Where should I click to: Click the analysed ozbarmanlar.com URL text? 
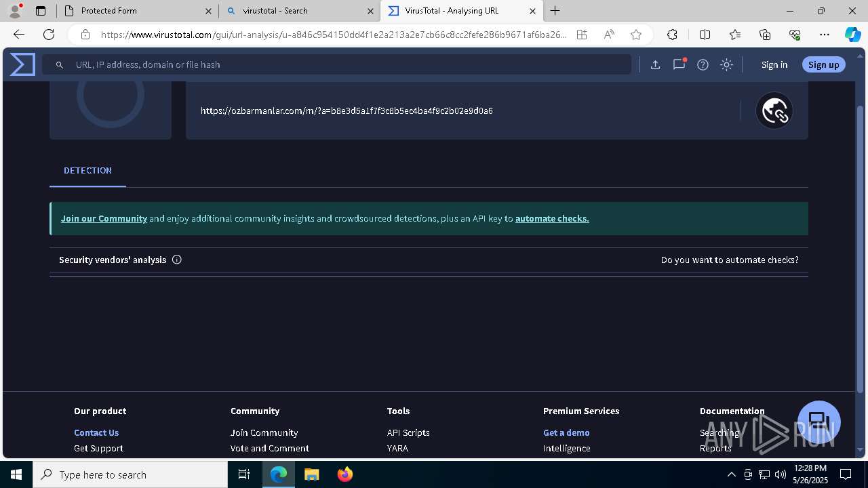click(347, 110)
